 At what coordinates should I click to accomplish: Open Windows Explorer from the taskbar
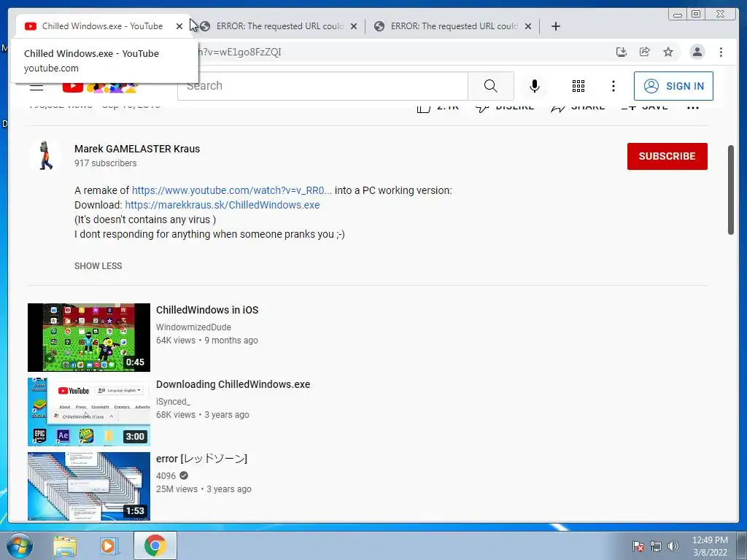[65, 545]
